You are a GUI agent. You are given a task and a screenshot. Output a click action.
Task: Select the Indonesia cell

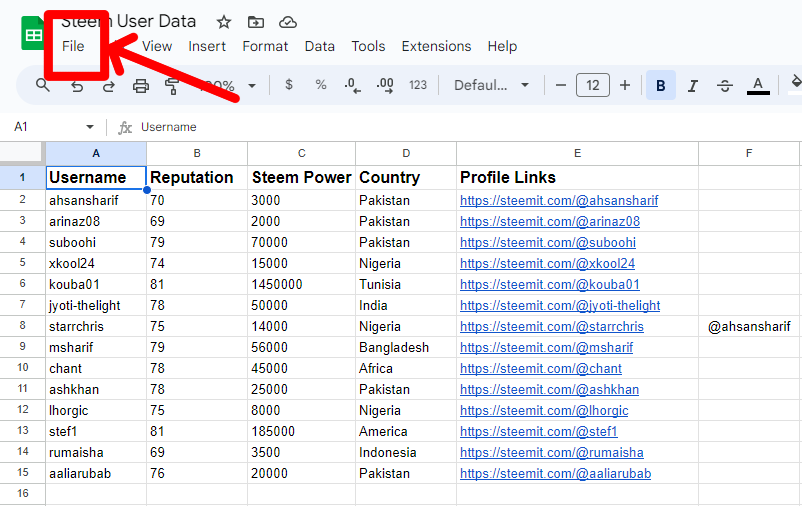click(x=406, y=452)
